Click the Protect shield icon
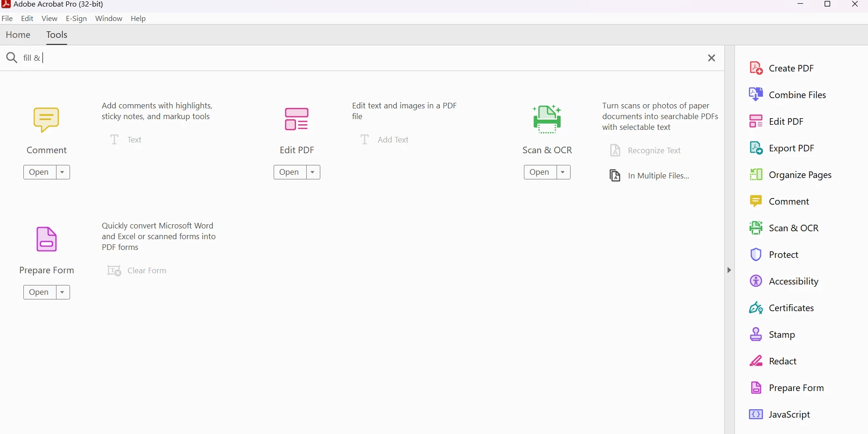The height and width of the screenshot is (434, 868). 756,255
